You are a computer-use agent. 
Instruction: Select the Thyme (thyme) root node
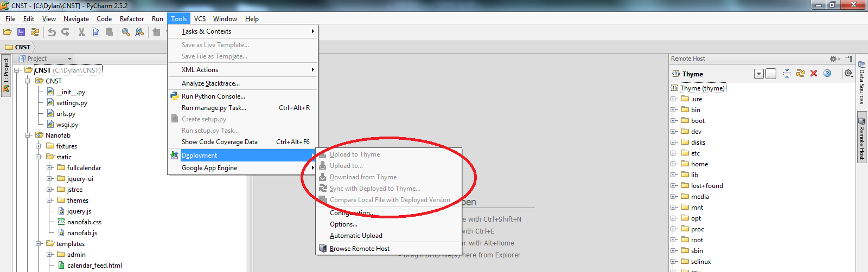pyautogui.click(x=702, y=88)
